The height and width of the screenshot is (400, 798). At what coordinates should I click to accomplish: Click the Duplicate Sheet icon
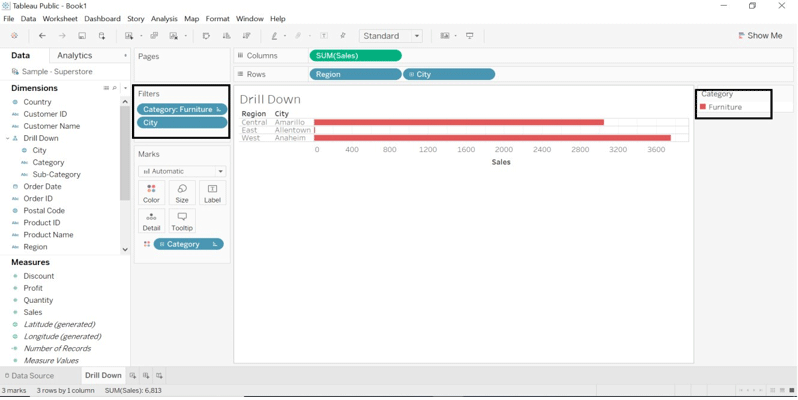(154, 36)
